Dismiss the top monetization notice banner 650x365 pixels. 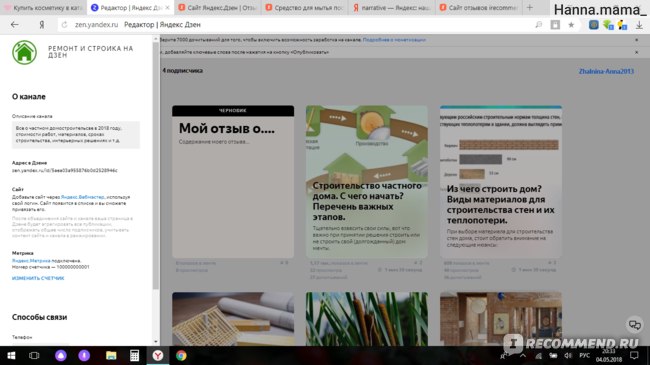click(637, 40)
